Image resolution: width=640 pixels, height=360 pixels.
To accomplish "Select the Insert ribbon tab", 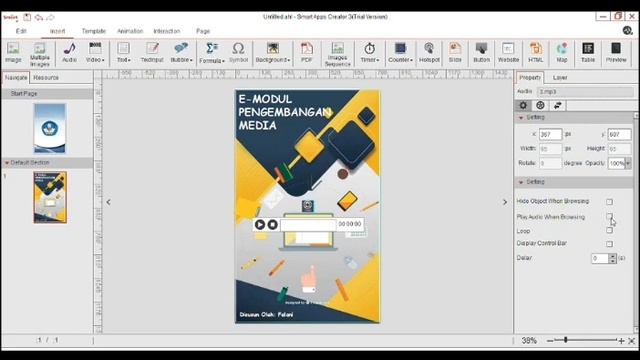I will 57,31.
